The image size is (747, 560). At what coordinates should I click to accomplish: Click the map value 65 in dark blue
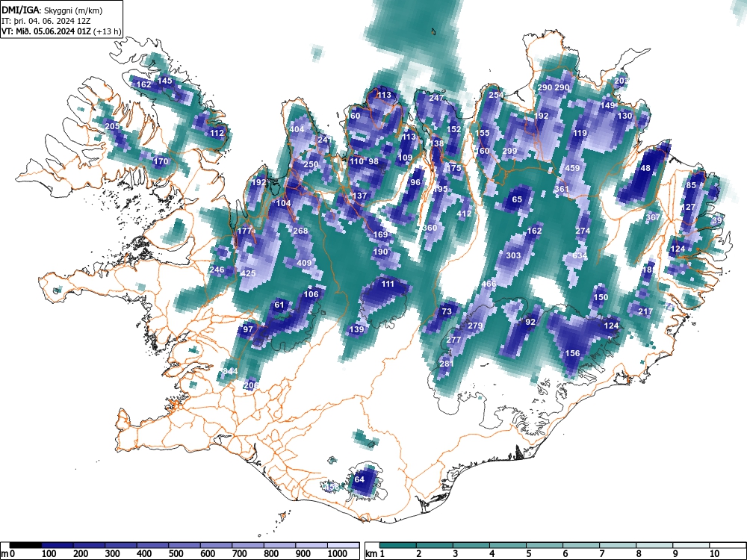pos(517,199)
